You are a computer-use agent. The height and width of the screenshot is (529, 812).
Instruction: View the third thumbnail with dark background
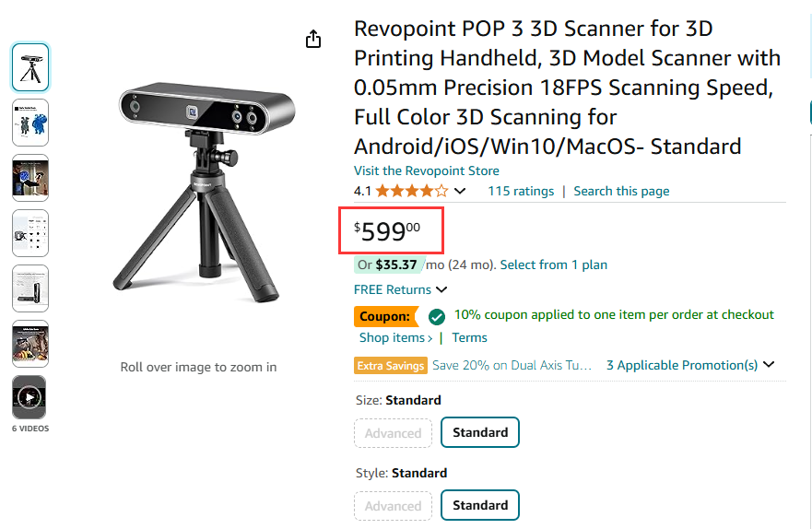point(29,178)
